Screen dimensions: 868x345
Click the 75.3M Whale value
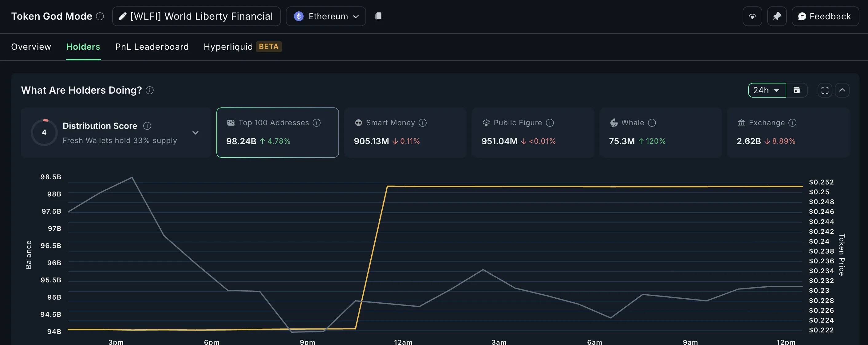pos(622,141)
